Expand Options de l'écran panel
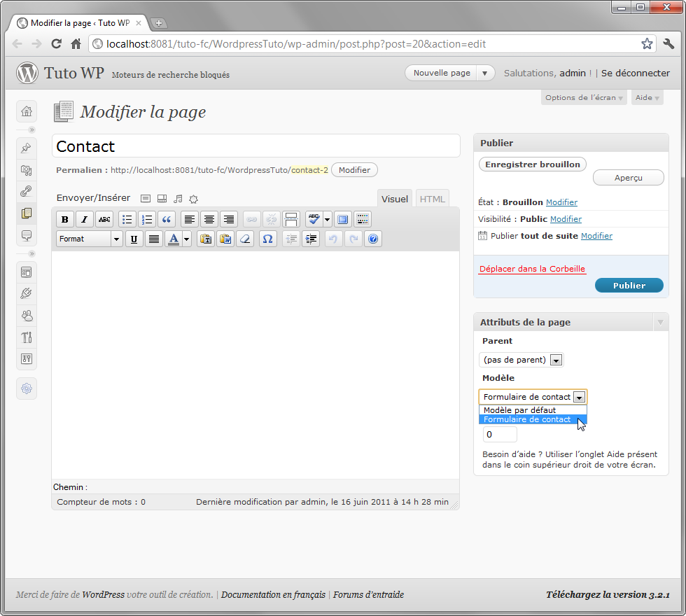 point(584,97)
